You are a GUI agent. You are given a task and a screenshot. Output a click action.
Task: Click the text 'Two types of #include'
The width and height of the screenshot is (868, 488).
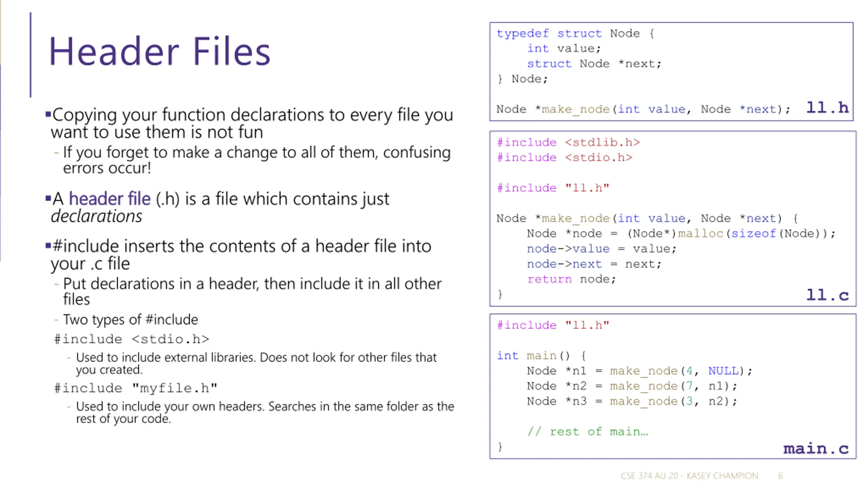131,320
